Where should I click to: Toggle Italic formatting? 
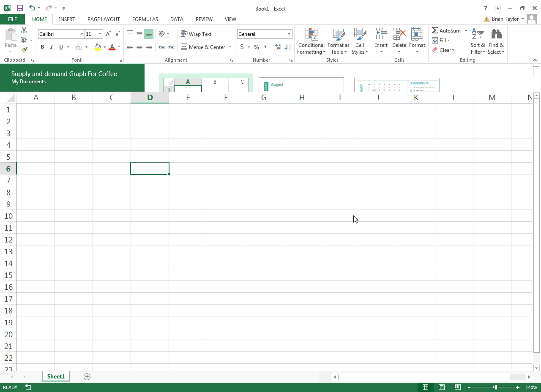pos(52,47)
